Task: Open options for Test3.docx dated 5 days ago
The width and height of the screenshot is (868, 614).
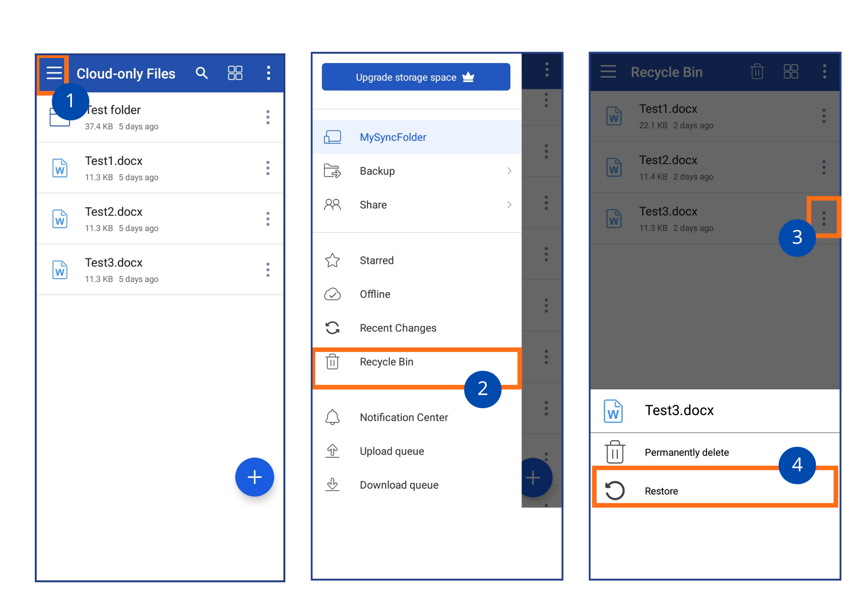Action: [x=268, y=270]
